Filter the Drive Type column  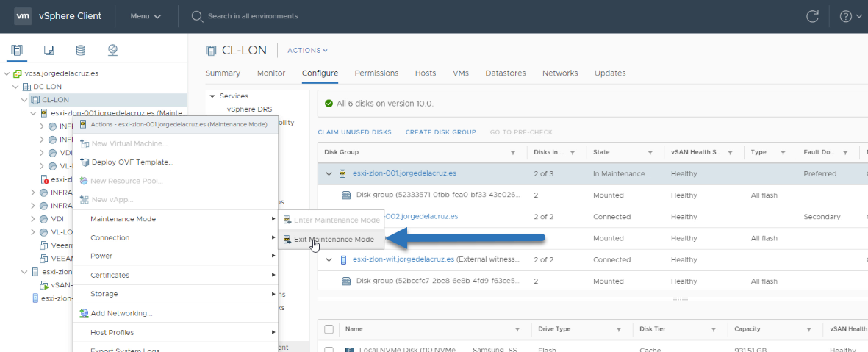(619, 329)
